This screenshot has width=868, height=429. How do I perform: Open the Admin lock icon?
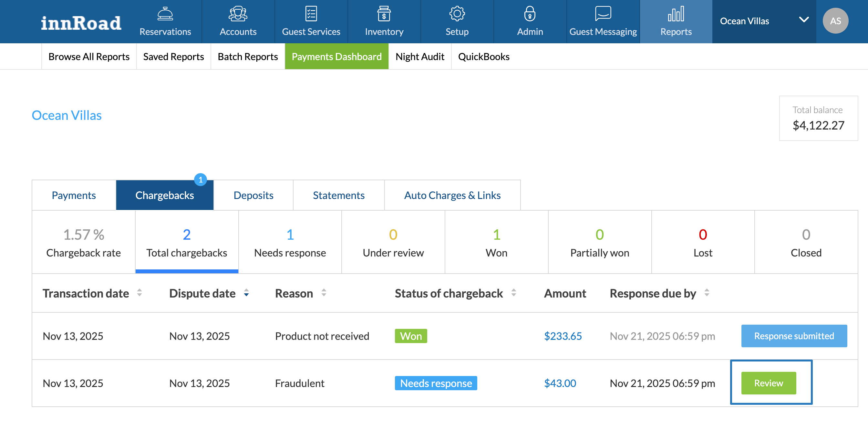pyautogui.click(x=530, y=14)
